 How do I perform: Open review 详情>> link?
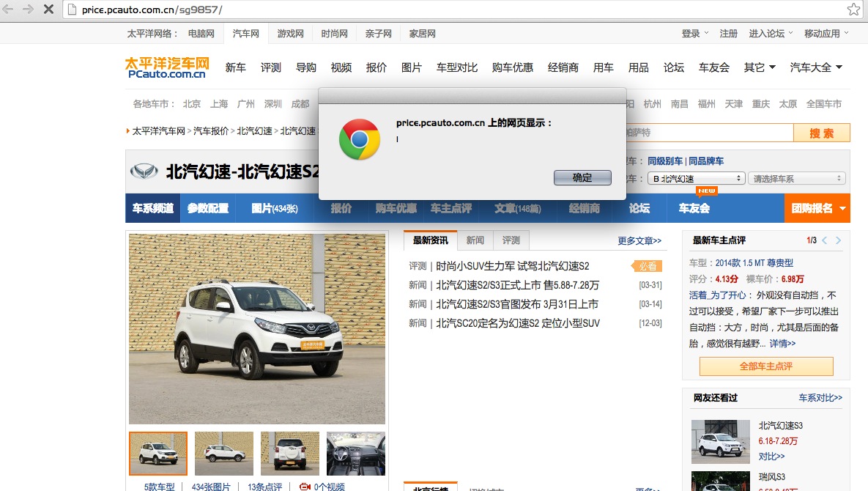coord(782,344)
